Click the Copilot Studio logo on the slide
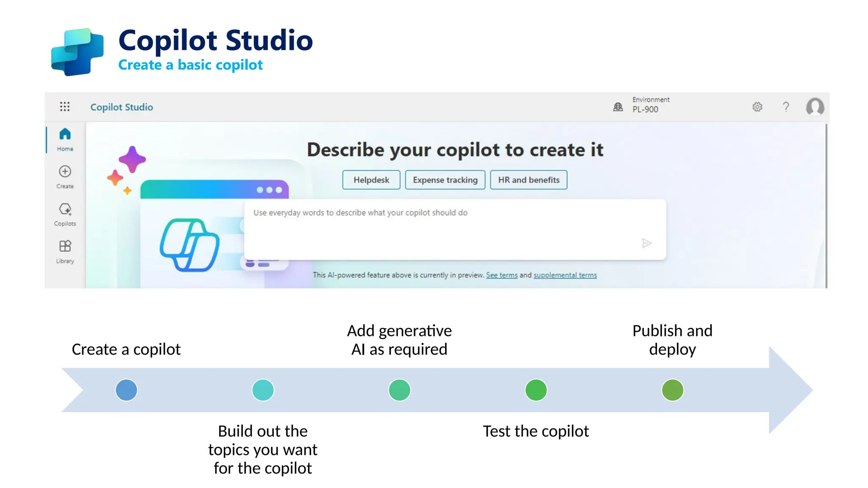This screenshot has width=868, height=488. click(x=77, y=52)
